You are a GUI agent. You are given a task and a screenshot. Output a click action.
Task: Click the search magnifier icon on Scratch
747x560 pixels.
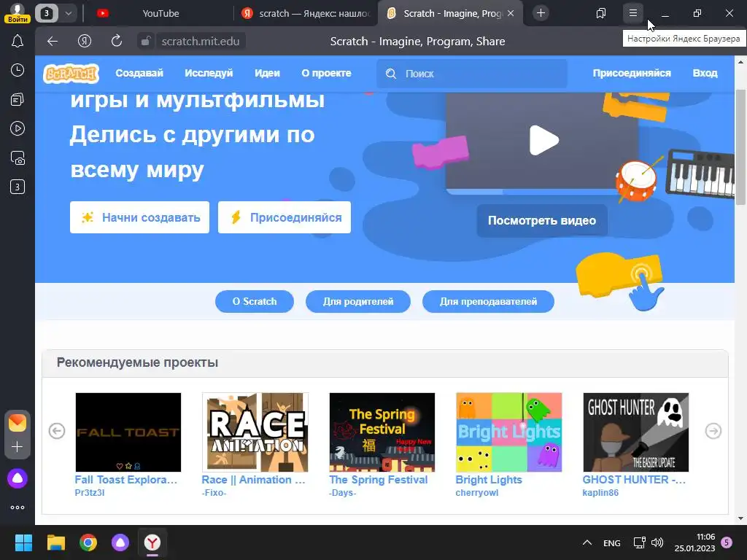click(391, 74)
